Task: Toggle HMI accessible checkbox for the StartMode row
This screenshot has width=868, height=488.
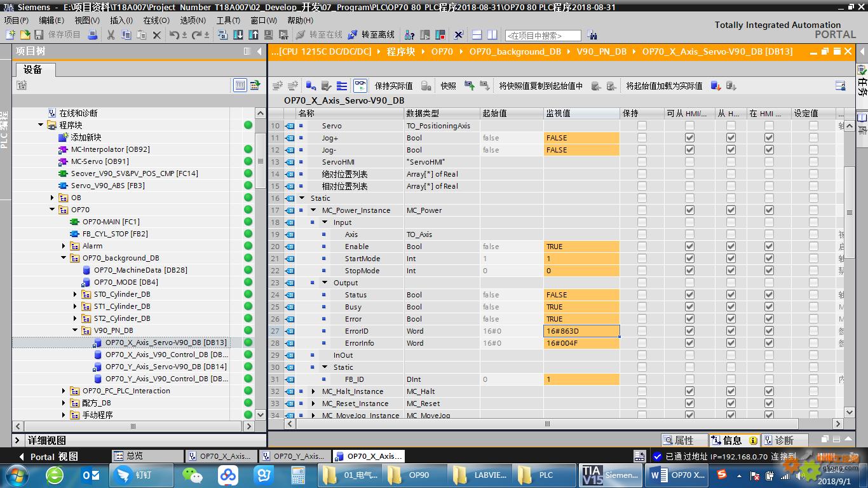Action: [x=689, y=259]
